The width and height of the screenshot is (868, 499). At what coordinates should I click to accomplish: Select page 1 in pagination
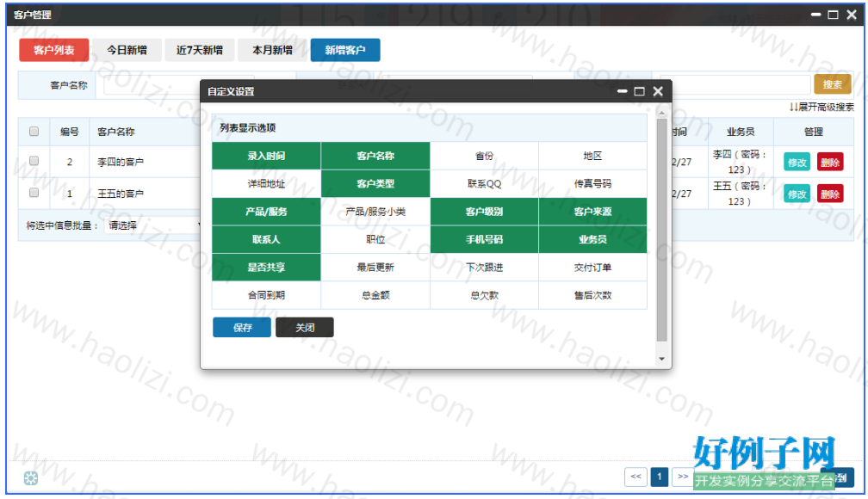(x=660, y=477)
